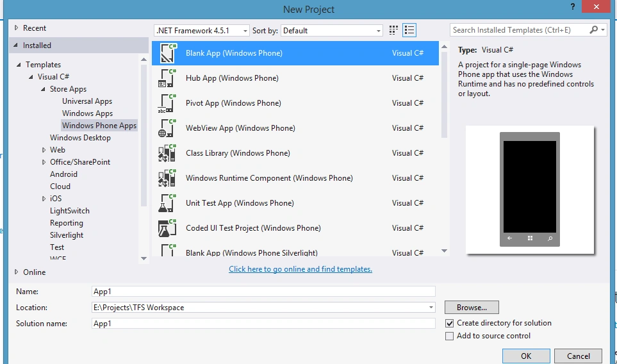Click the Pivot App template icon
This screenshot has height=364, width=617.
tap(167, 103)
